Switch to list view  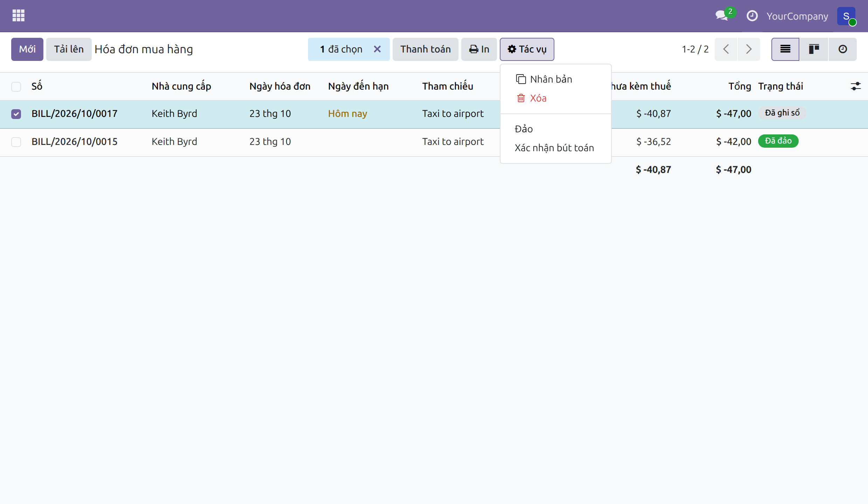point(785,49)
